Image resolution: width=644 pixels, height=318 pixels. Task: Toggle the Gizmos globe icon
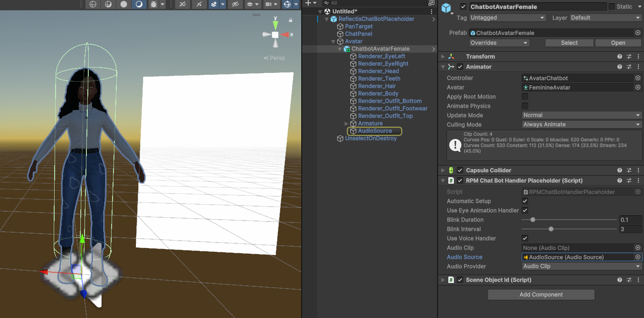(287, 4)
